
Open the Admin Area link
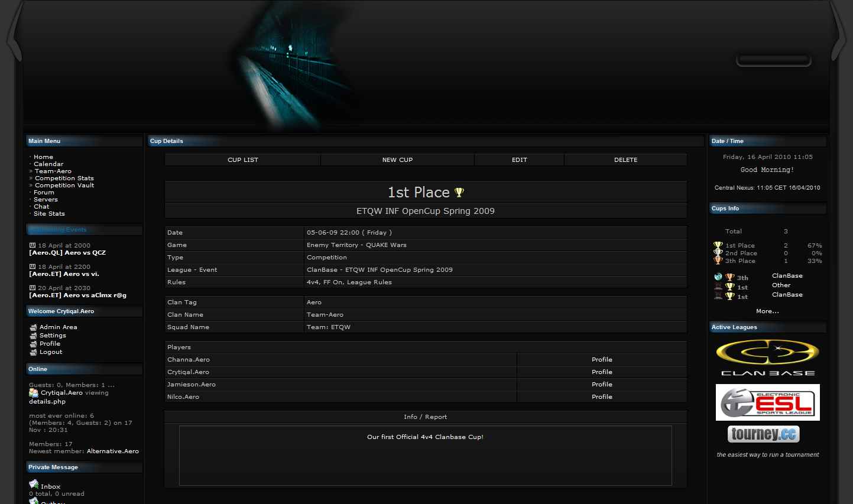58,327
